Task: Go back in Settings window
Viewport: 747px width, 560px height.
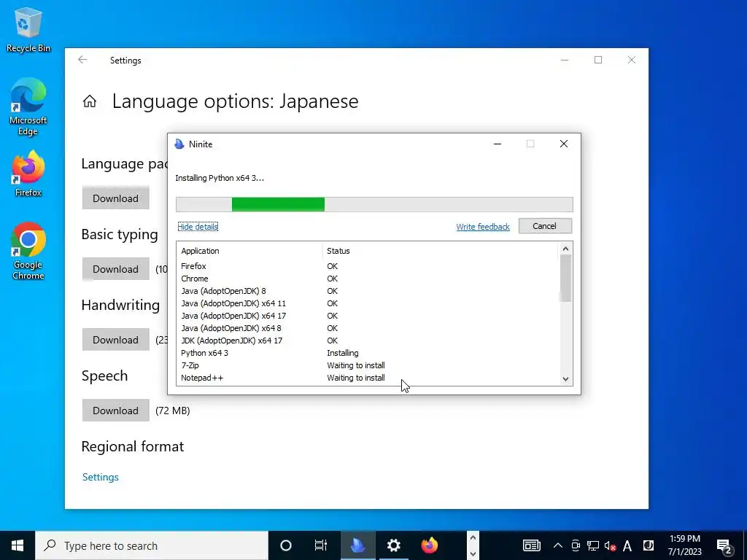Action: pyautogui.click(x=82, y=60)
